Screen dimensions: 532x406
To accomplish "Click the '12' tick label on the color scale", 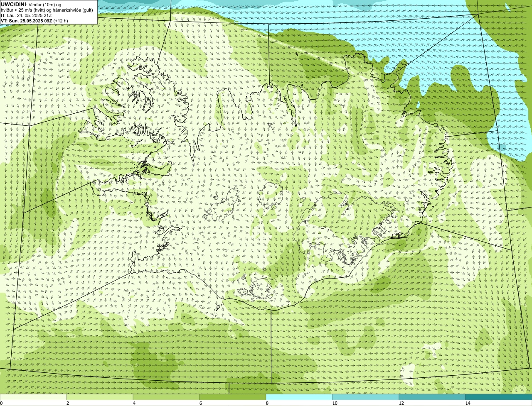I will click(401, 403).
